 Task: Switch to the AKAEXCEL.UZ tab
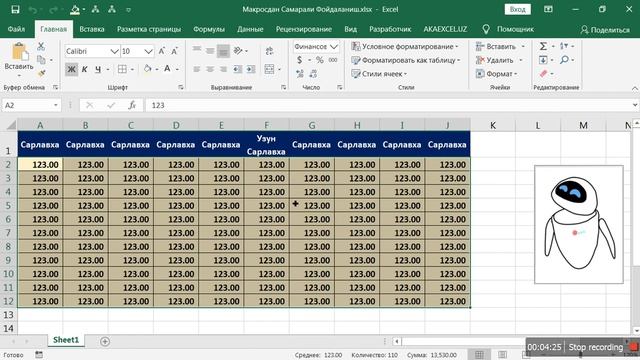(445, 29)
